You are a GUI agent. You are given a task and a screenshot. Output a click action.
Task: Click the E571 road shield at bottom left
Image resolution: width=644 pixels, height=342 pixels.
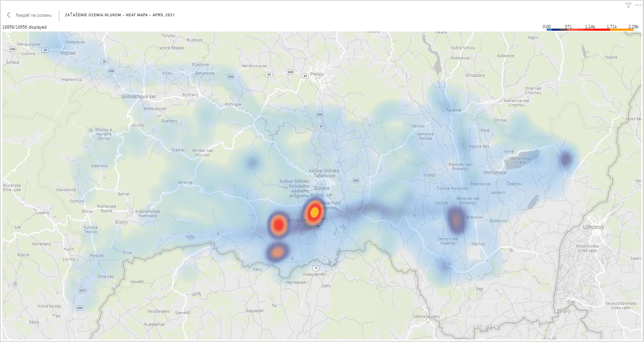pyautogui.click(x=82, y=291)
